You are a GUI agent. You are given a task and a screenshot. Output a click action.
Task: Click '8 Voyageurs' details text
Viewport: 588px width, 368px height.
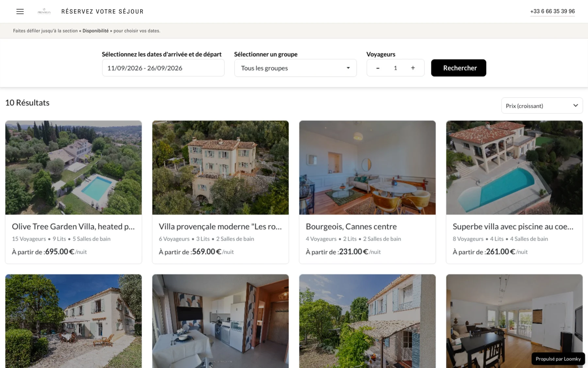[x=468, y=239]
